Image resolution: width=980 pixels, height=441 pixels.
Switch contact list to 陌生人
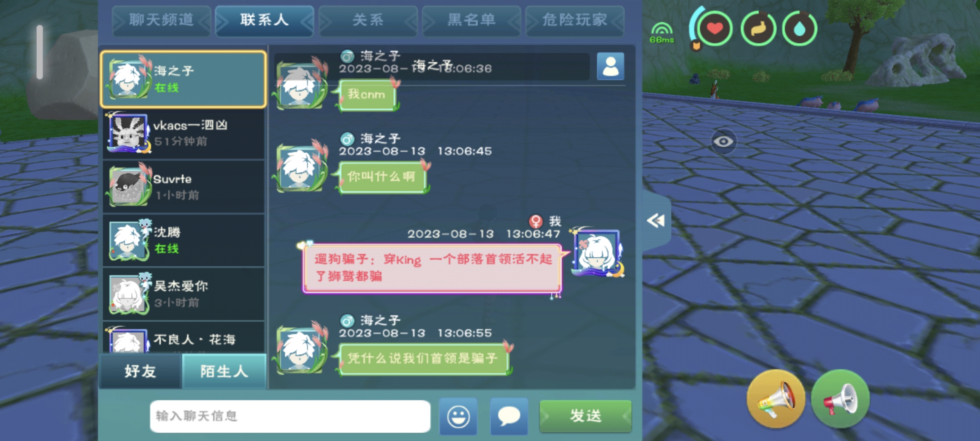(224, 371)
